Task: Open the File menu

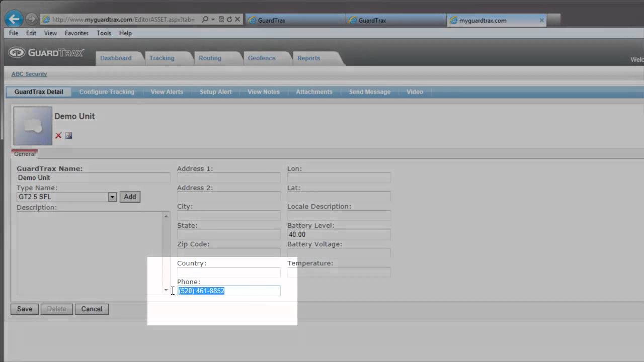Action: pyautogui.click(x=14, y=33)
